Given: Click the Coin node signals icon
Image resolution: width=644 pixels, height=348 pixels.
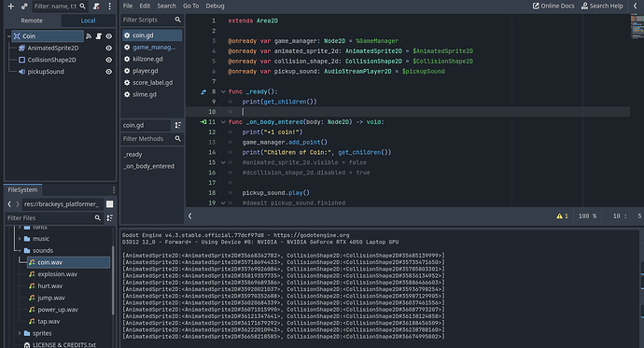Looking at the screenshot, I should click(x=89, y=36).
